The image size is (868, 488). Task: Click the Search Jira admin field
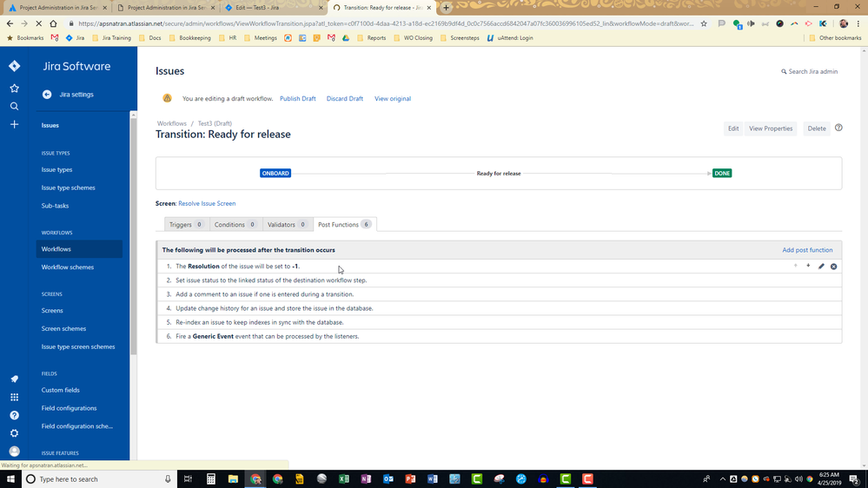(x=809, y=71)
